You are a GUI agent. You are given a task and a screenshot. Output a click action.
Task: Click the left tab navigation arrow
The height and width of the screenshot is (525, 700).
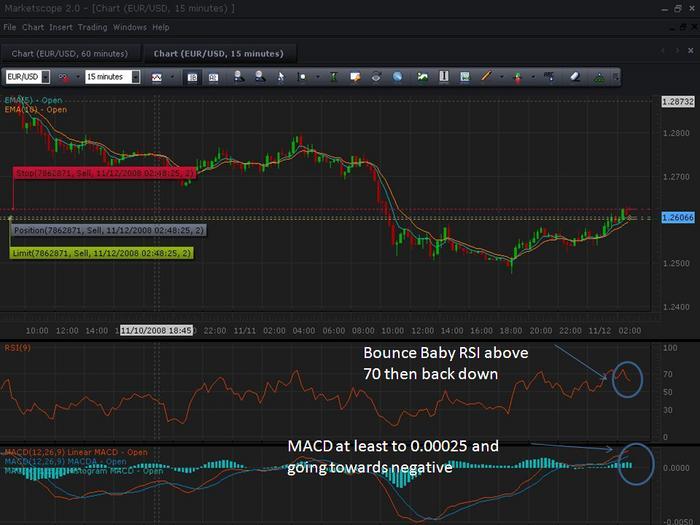tap(663, 51)
